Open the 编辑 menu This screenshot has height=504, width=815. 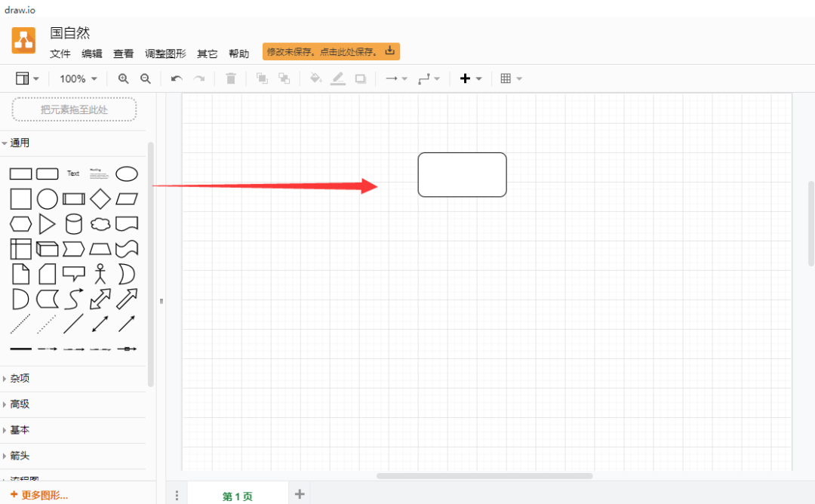click(92, 54)
